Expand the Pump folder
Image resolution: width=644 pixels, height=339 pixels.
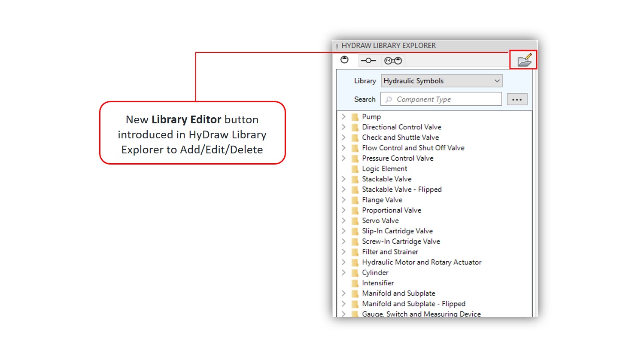[343, 116]
